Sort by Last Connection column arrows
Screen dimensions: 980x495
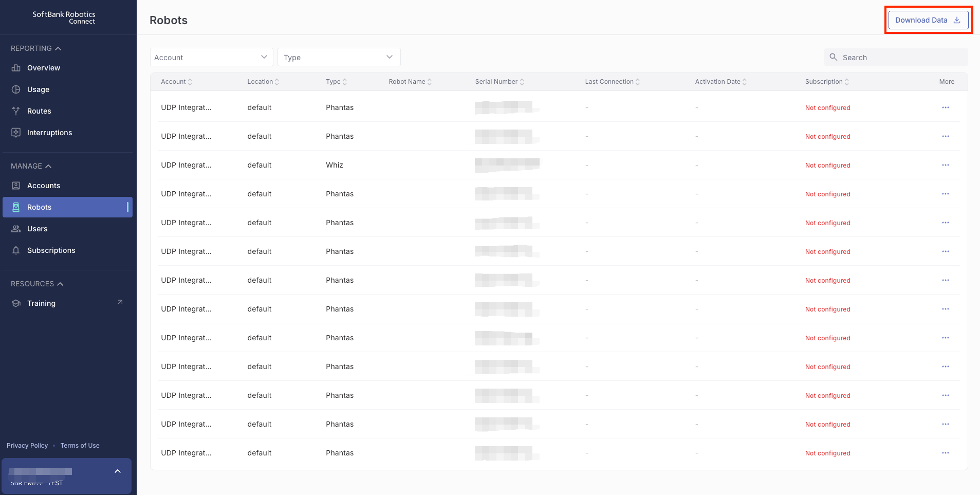(x=638, y=82)
